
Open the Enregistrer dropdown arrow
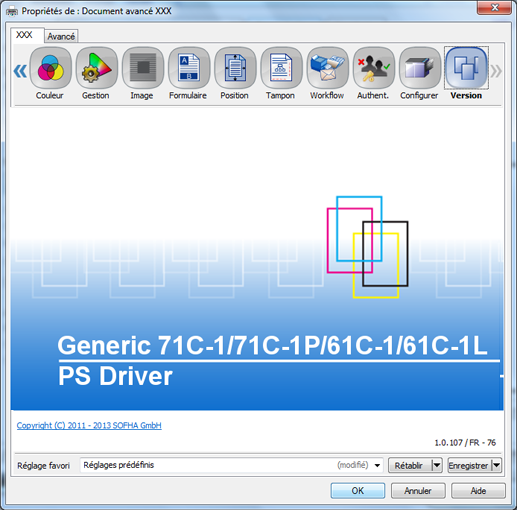coord(496,465)
